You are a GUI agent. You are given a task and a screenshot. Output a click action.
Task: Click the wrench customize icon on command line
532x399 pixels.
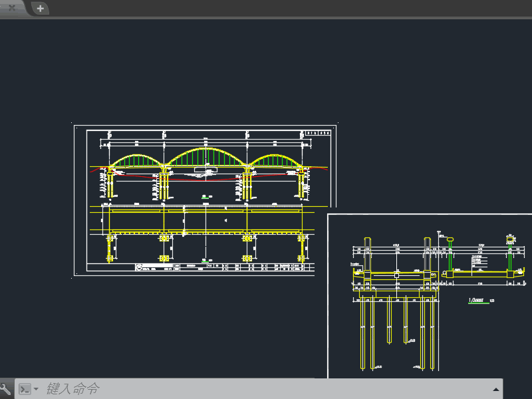click(5, 389)
